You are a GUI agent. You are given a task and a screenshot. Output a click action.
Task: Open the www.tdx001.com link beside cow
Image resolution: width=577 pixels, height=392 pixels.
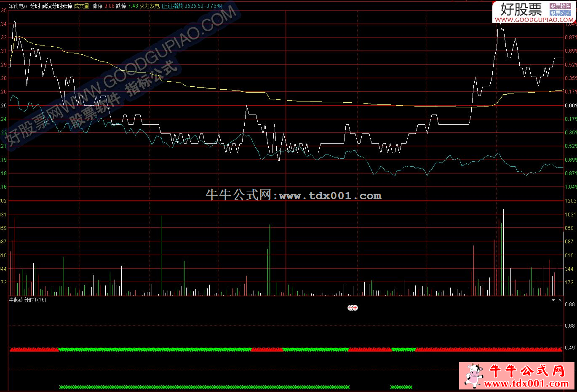click(526, 384)
